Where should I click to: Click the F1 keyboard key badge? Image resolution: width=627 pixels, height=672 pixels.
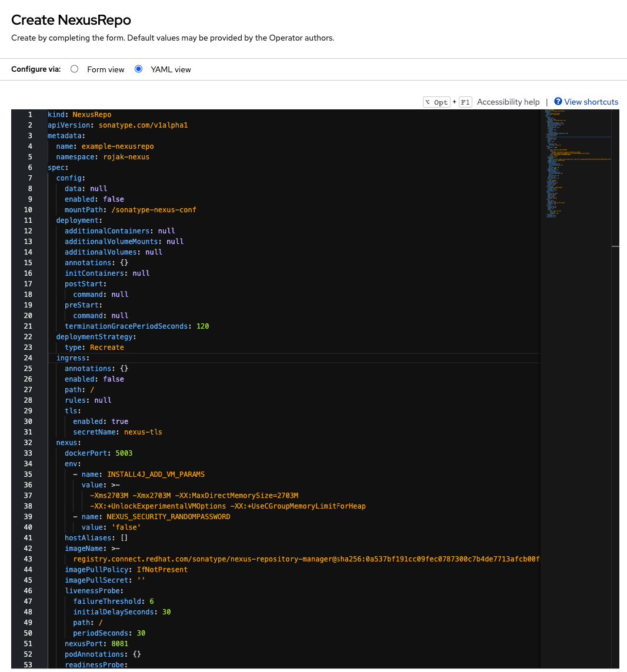coord(465,102)
